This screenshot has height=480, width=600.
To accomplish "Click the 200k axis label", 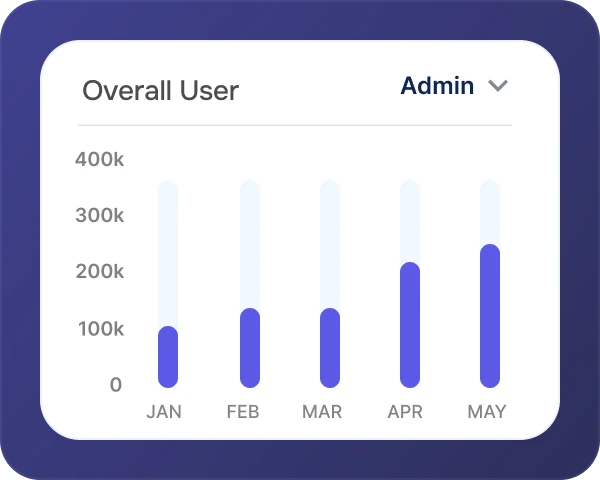I will coord(99,272).
